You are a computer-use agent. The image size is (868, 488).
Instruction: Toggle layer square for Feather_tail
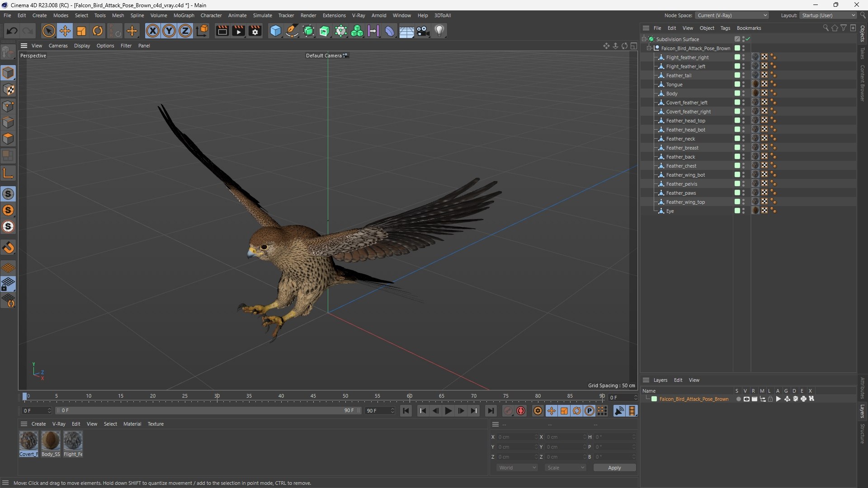tap(737, 75)
